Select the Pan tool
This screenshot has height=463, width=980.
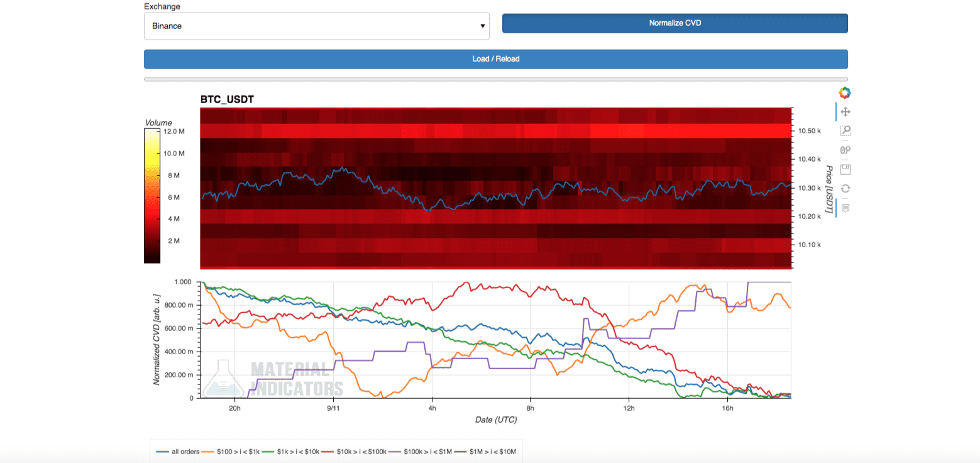coord(845,112)
